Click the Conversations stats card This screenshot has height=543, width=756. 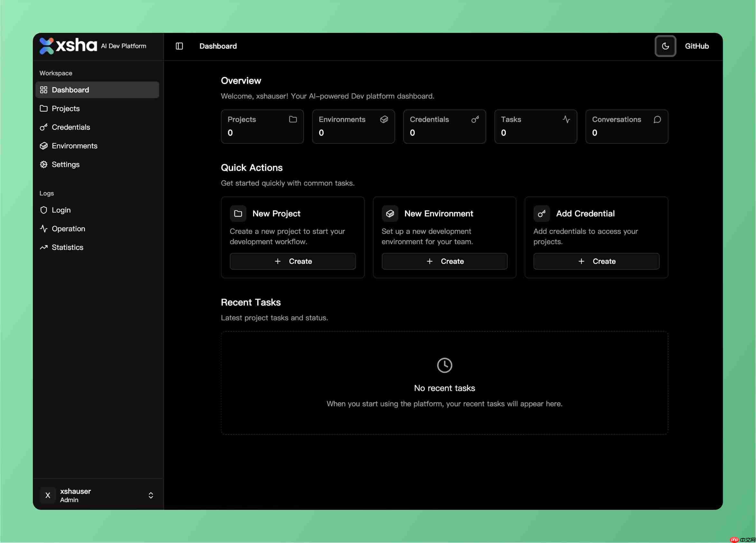click(626, 127)
